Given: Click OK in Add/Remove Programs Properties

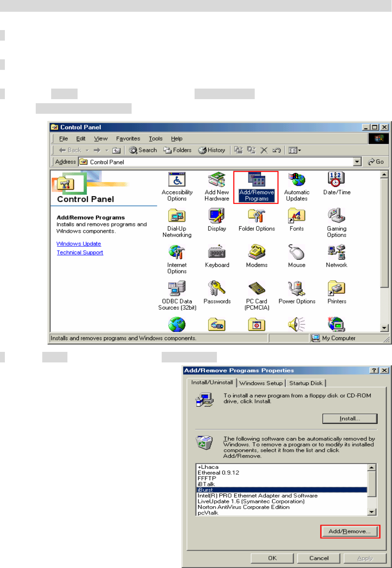Looking at the screenshot, I should point(272,558).
